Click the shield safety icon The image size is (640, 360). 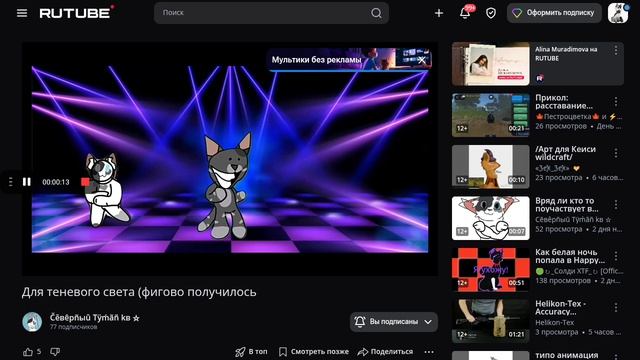pyautogui.click(x=491, y=13)
